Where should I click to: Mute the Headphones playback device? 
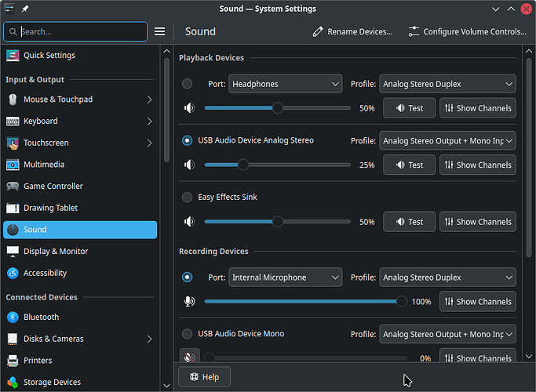pos(189,108)
